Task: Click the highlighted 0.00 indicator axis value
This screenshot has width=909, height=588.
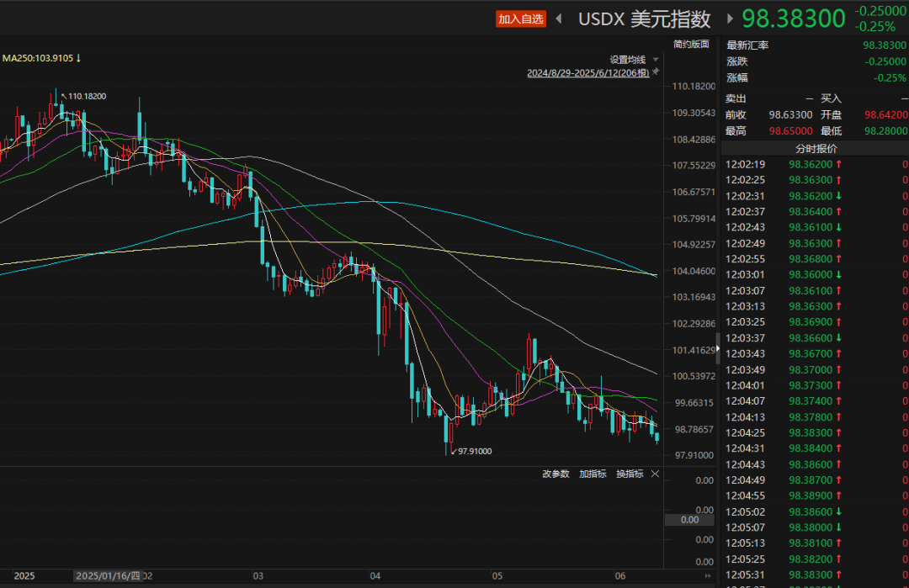Action: [x=689, y=520]
